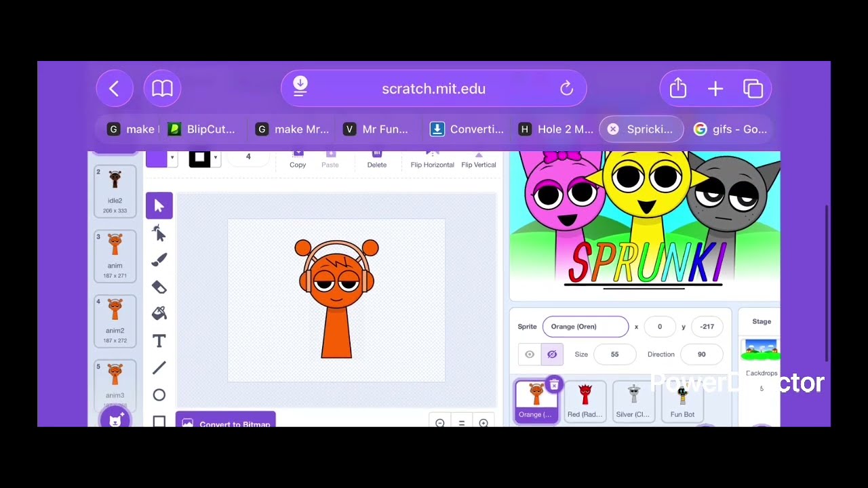Choose the Select arrow tool
868x488 pixels.
pos(159,205)
